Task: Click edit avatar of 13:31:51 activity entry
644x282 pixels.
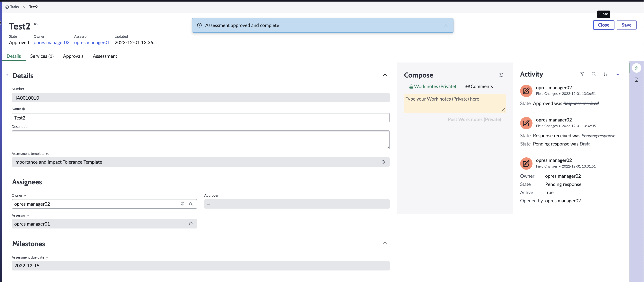Action: [526, 164]
